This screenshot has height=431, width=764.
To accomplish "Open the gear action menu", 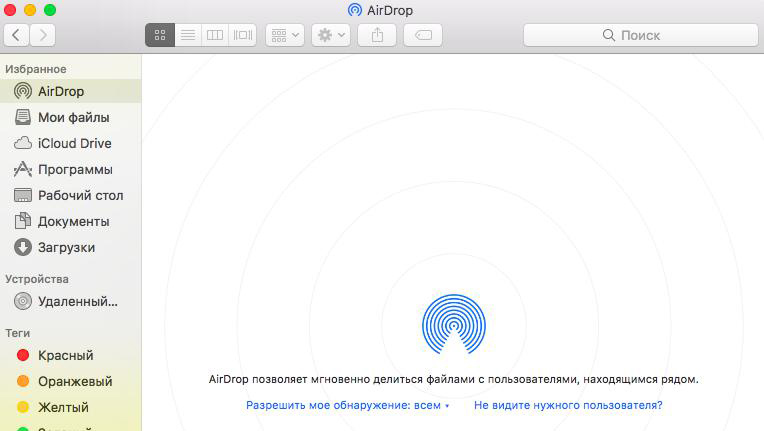I will point(331,35).
